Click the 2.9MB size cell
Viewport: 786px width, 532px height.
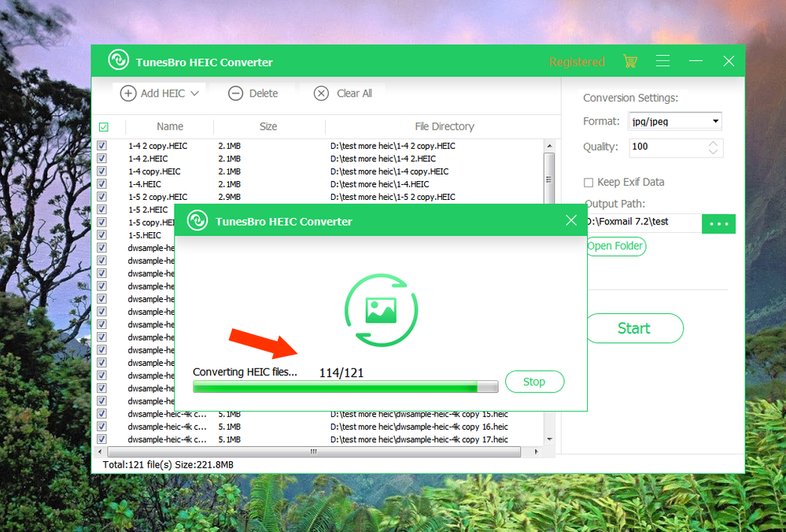click(x=230, y=197)
